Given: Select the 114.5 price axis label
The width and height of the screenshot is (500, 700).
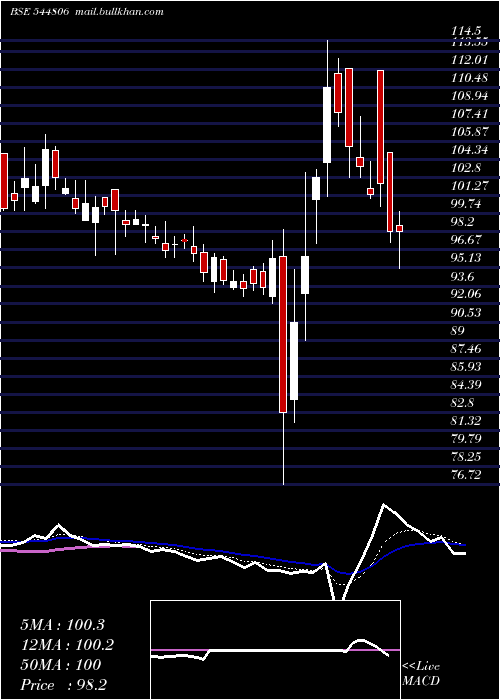Looking at the screenshot, I should coord(466,31).
